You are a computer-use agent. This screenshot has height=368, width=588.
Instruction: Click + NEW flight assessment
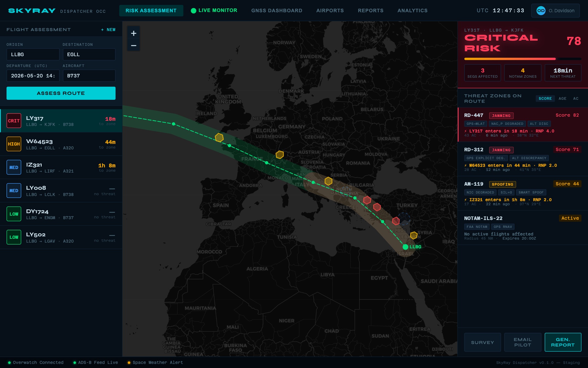[x=108, y=30]
